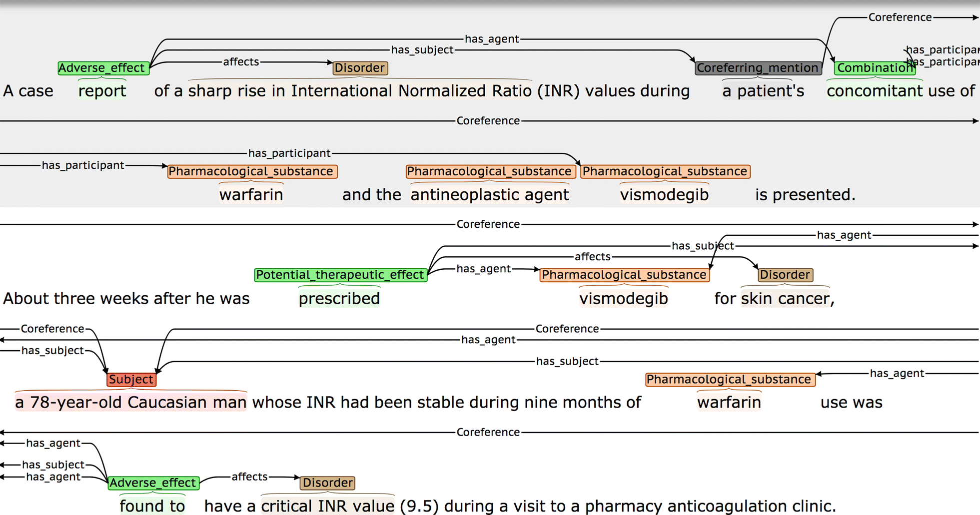Select the "affects" label arching toward skin cancer Disorder
Viewport: 980px width, 515px height.
(593, 257)
